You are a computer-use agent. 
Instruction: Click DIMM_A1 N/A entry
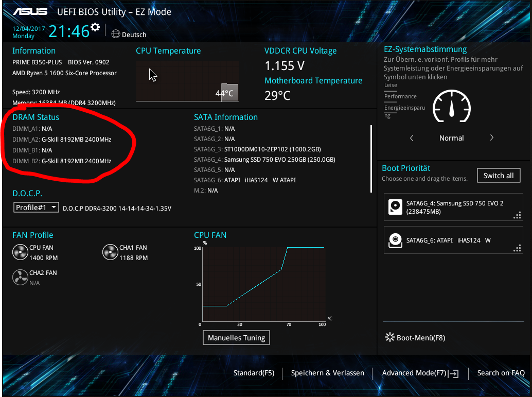32,129
